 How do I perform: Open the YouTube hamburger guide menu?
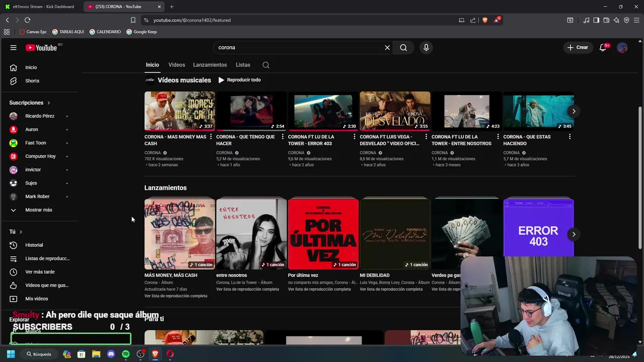point(13,47)
